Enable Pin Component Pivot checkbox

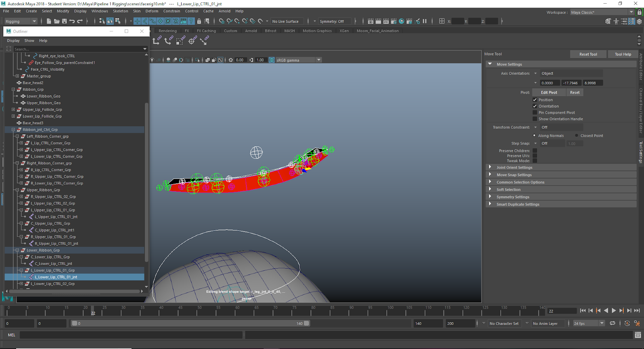tap(535, 113)
